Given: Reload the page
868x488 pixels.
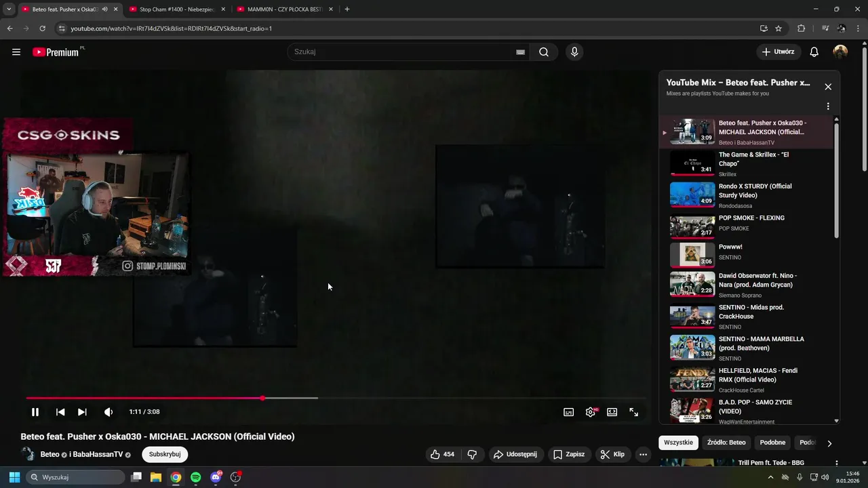Looking at the screenshot, I should click(x=42, y=28).
